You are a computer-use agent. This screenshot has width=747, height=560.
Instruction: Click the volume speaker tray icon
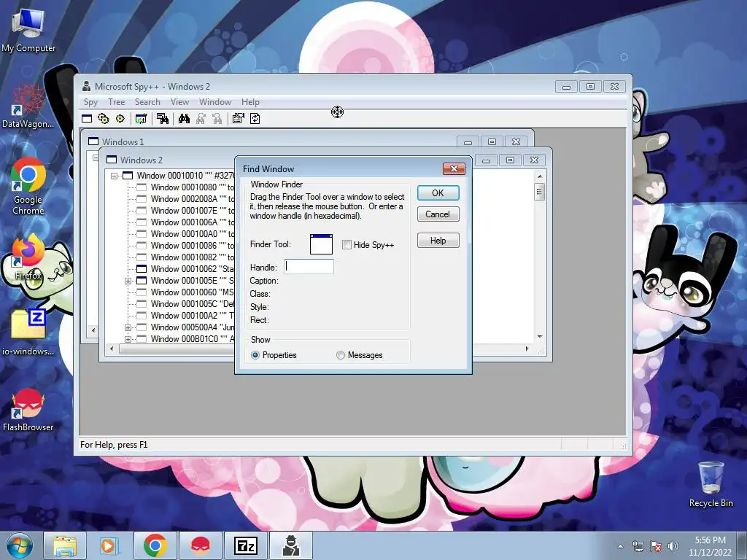point(673,546)
